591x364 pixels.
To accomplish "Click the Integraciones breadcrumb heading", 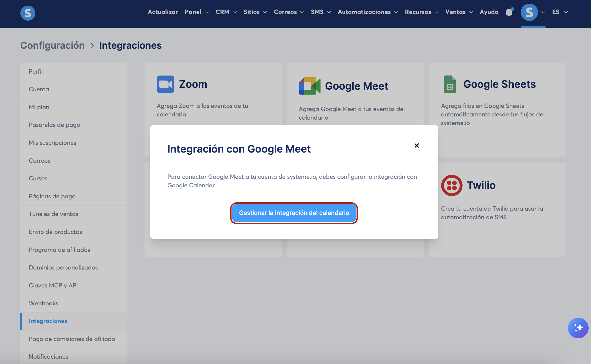I will [x=130, y=45].
